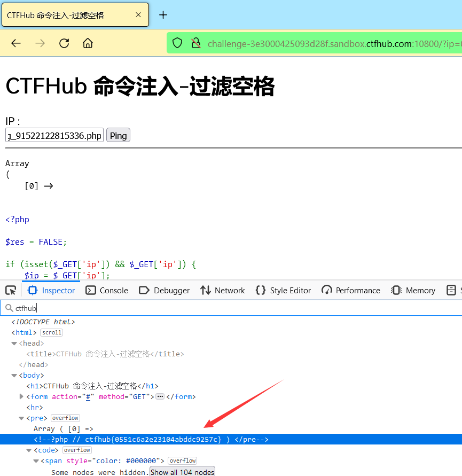Select the closing head tag
462x476 pixels.
pyautogui.click(x=34, y=364)
